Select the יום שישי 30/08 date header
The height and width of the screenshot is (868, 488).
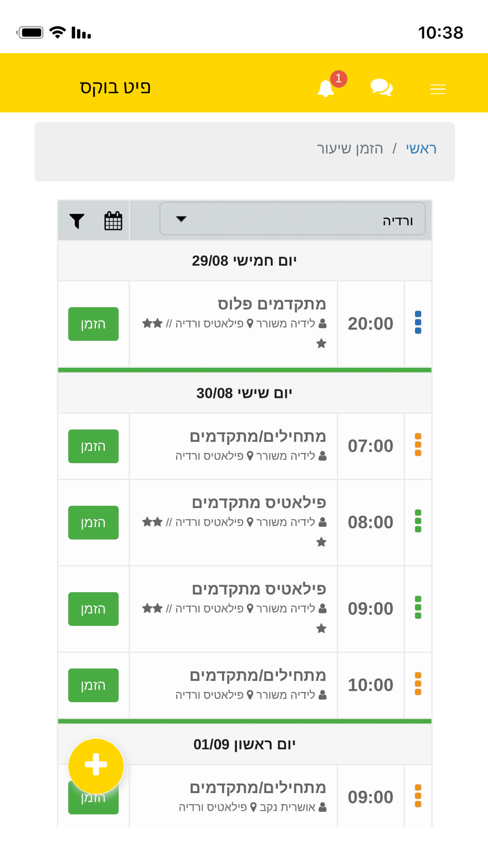(244, 393)
